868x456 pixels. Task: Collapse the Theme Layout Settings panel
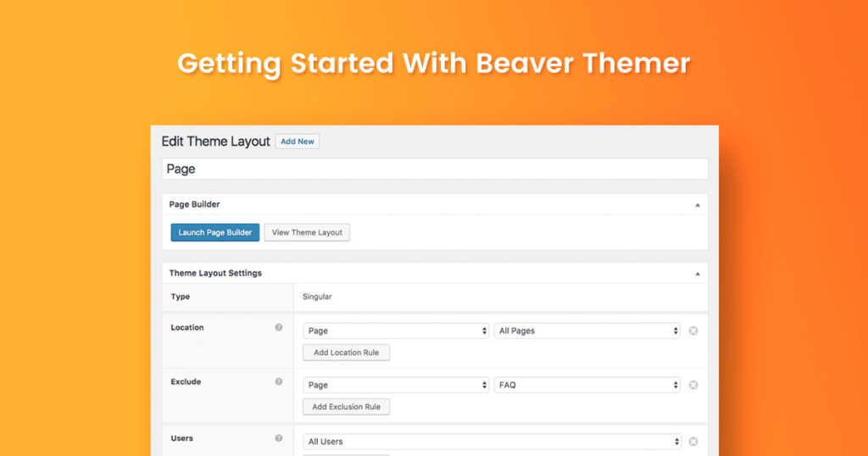[698, 274]
